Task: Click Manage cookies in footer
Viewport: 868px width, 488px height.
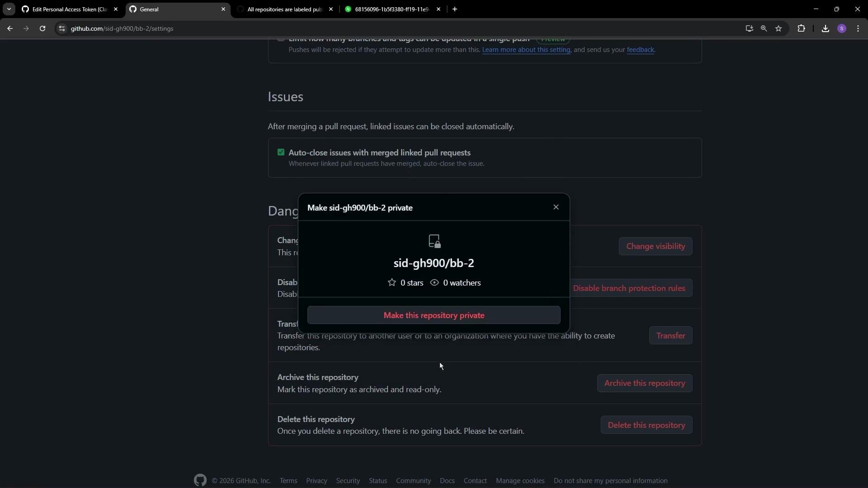Action: click(520, 481)
